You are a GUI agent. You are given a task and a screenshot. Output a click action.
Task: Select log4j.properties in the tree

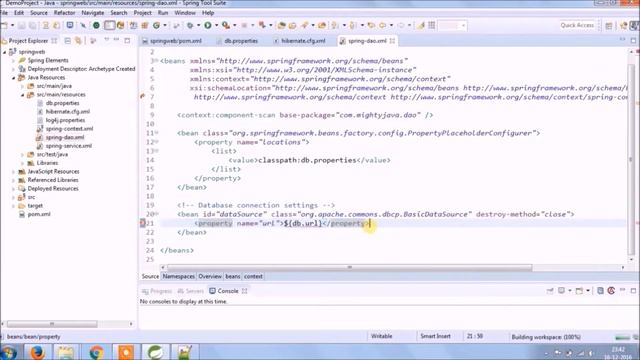pyautogui.click(x=65, y=120)
